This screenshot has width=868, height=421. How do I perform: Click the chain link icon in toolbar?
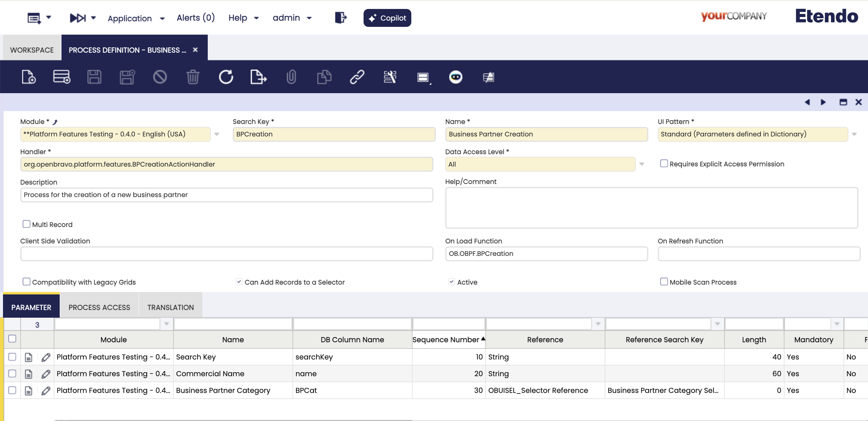coord(357,77)
